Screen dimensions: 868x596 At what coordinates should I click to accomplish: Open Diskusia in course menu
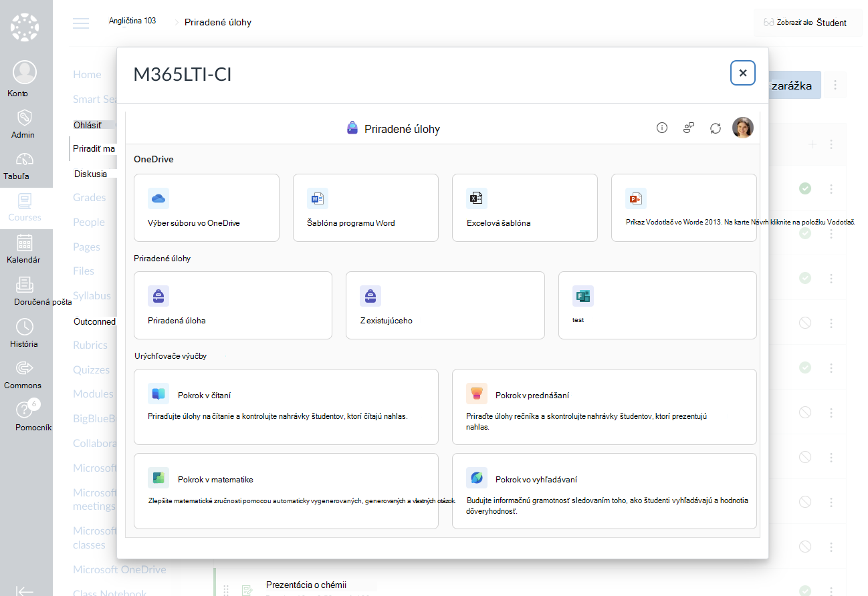[x=90, y=174]
